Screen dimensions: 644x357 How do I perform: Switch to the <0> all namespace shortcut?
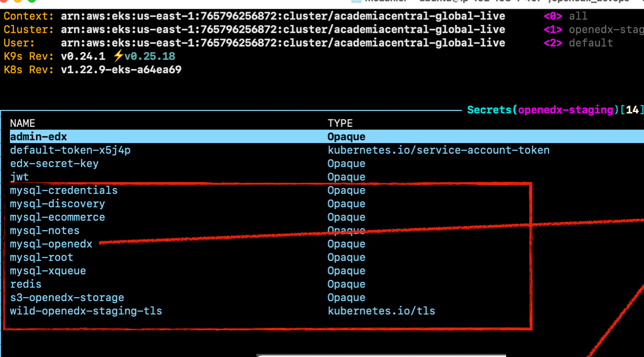565,16
